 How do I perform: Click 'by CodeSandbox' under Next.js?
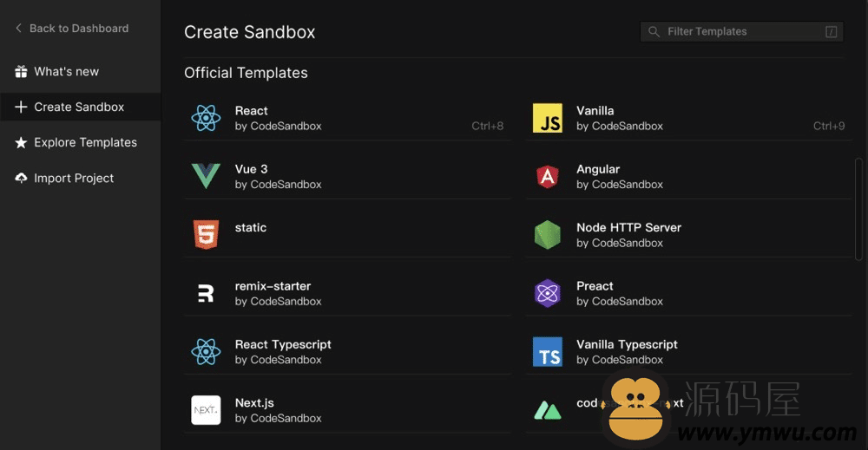[x=278, y=419]
